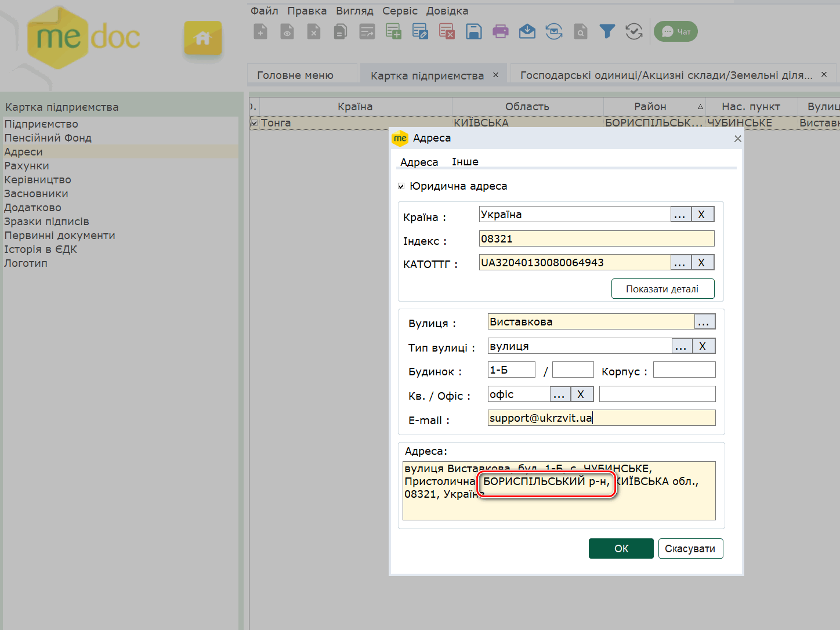Open the Сервіс menu
The image size is (840, 630).
pyautogui.click(x=400, y=11)
